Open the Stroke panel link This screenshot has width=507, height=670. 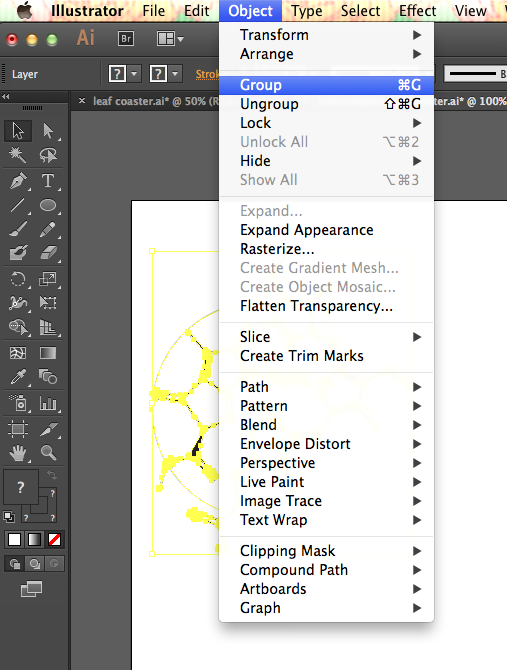click(x=207, y=74)
